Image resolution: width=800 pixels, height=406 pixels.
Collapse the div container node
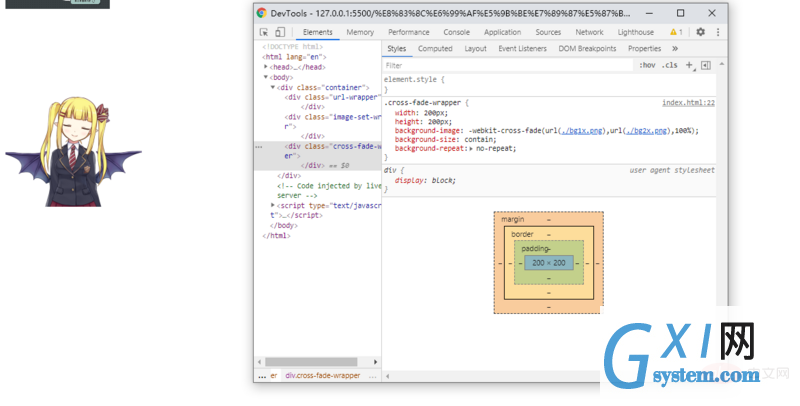[x=273, y=87]
